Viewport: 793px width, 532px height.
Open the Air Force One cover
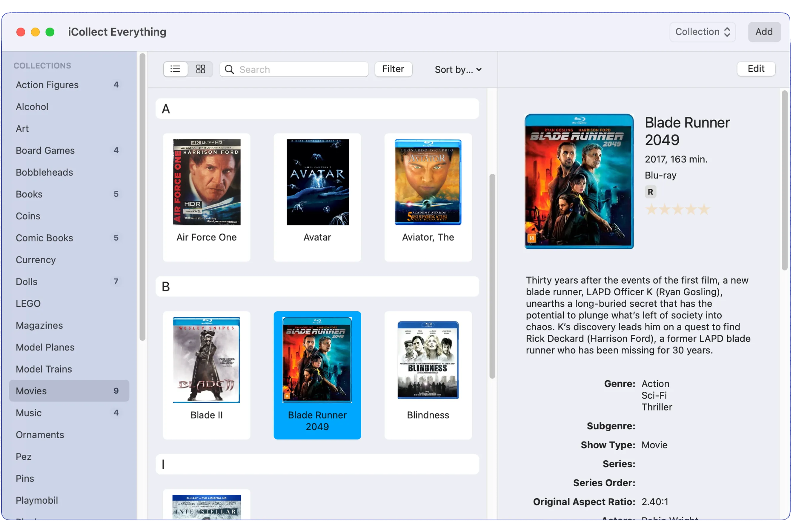point(206,182)
